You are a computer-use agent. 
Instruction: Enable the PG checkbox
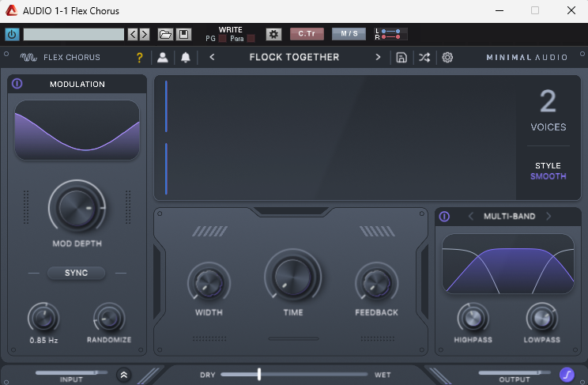tap(222, 38)
